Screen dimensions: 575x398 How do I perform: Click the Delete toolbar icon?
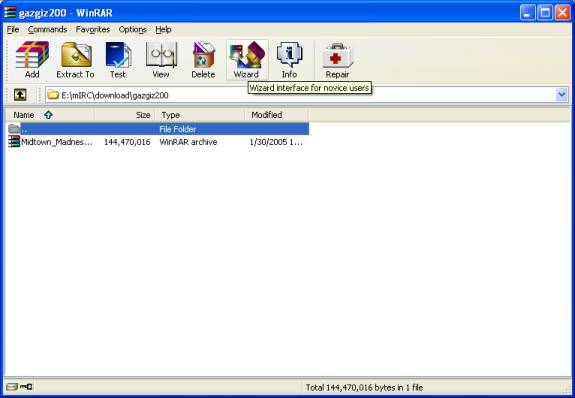pos(203,60)
